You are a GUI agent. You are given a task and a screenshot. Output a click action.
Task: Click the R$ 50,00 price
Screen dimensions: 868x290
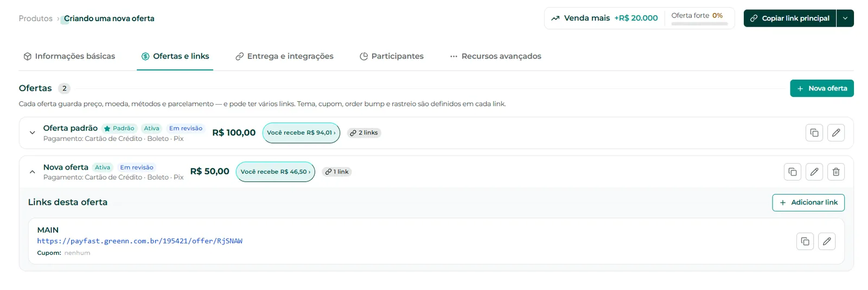point(209,171)
